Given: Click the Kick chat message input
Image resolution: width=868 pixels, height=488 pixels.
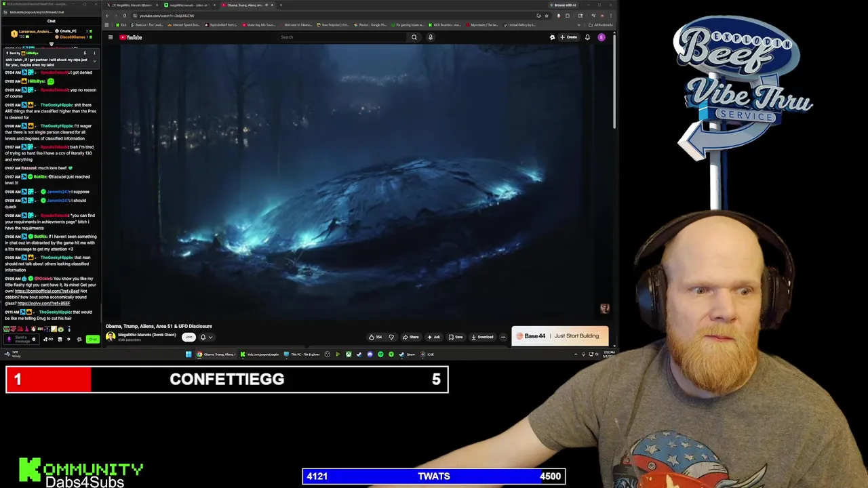Looking at the screenshot, I should [22, 339].
